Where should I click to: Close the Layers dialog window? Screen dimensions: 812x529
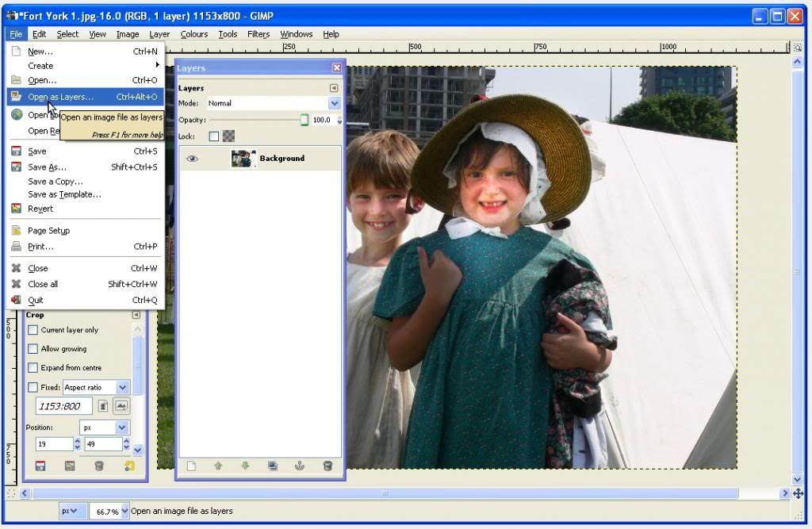coord(336,67)
